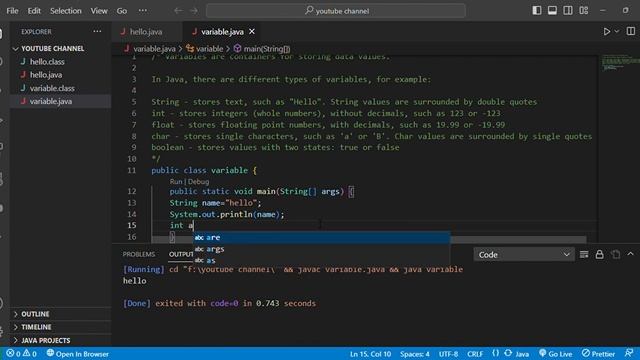The width and height of the screenshot is (640, 360).
Task: Open Explorer more actions ellipsis
Action: click(x=97, y=31)
